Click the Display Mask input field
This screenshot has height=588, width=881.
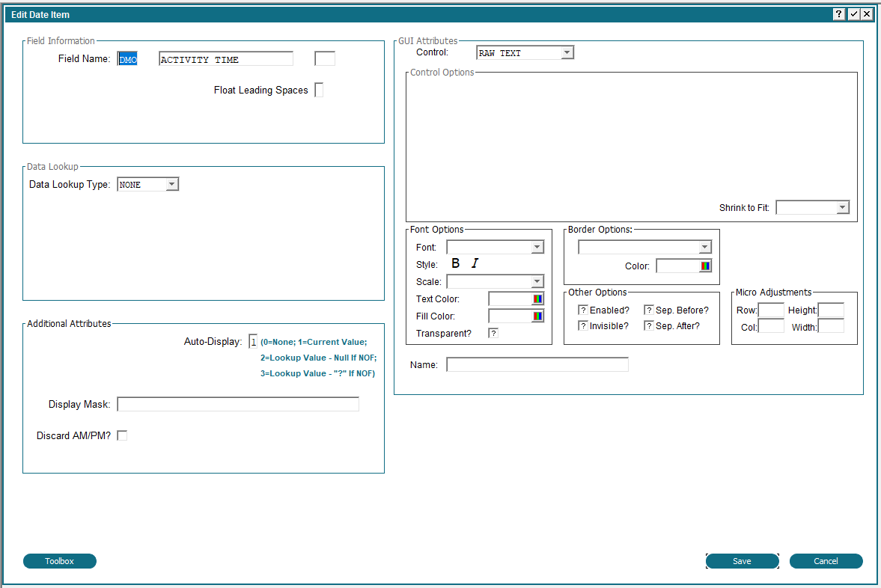point(238,404)
